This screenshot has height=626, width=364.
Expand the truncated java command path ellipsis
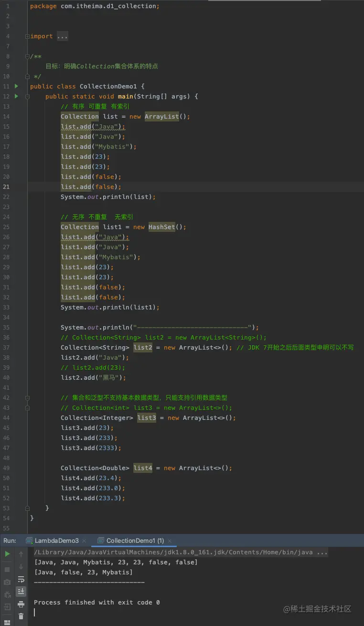(322, 552)
